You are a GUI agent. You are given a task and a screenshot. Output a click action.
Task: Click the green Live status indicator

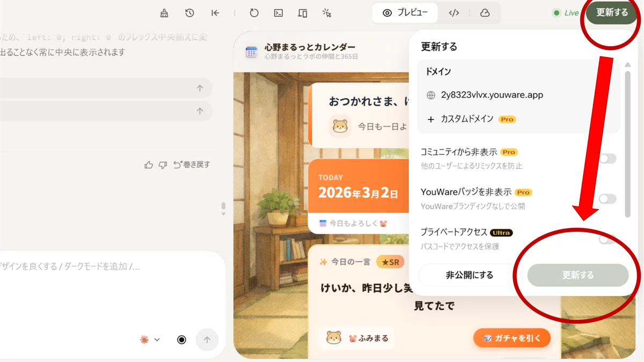coord(566,13)
